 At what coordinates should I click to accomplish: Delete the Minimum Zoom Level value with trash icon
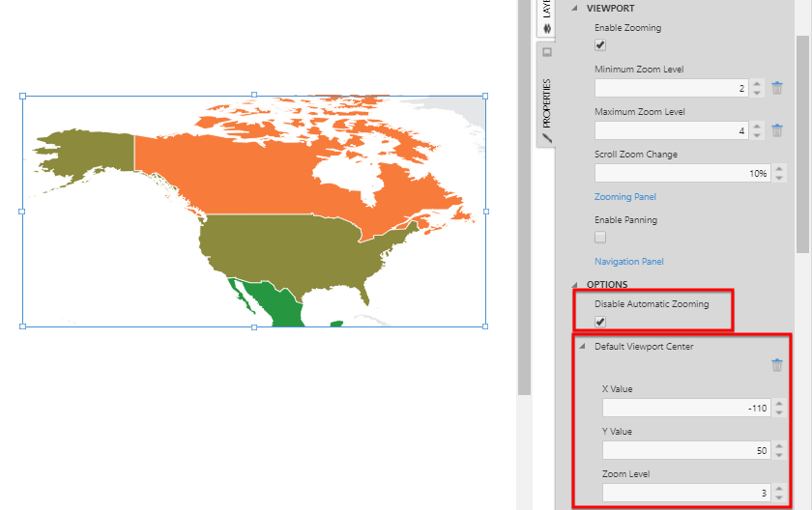click(x=777, y=88)
